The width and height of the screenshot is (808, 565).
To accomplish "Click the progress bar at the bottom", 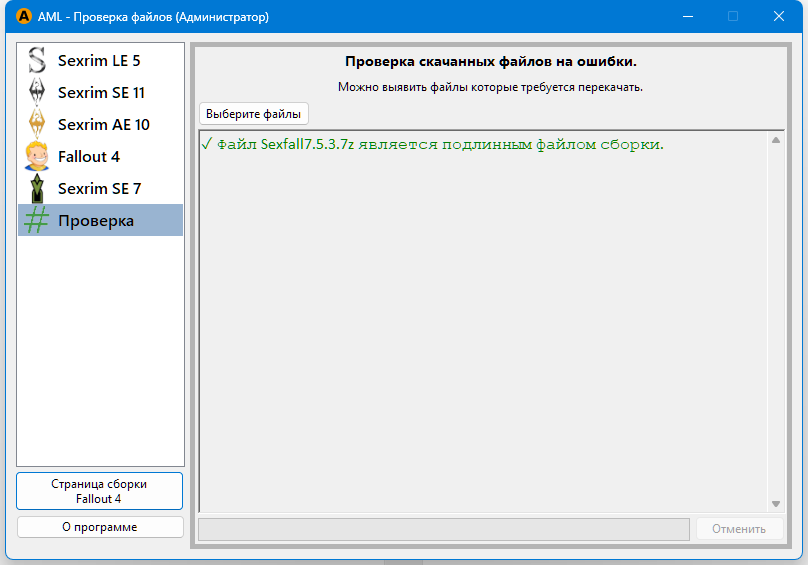I will click(444, 529).
